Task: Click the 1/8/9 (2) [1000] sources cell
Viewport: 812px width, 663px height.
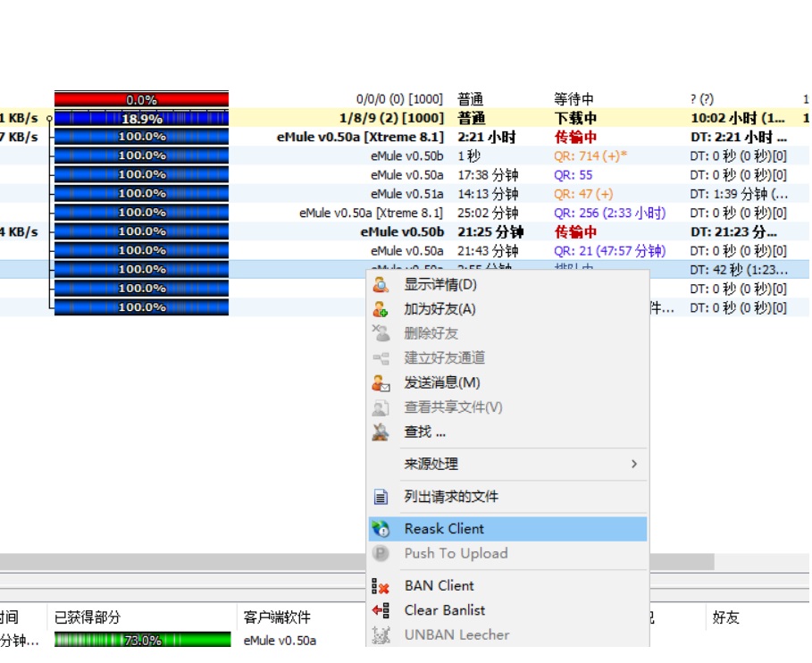Action: (391, 118)
